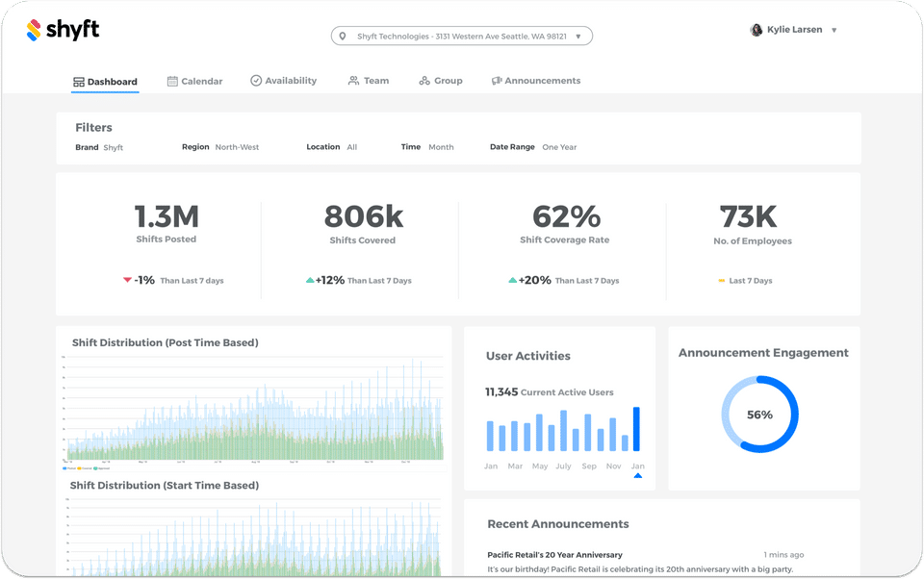Click the Shyft logo icon
The image size is (924, 579).
click(34, 30)
